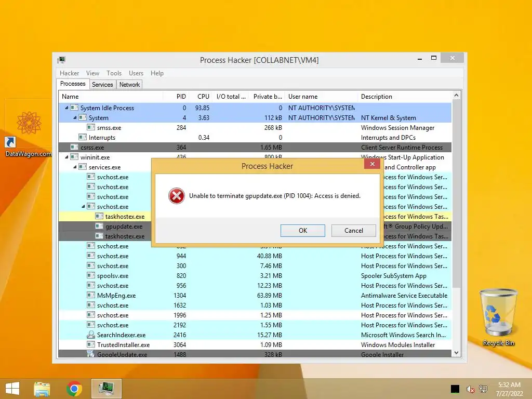
Task: Open the View menu
Action: tap(92, 73)
